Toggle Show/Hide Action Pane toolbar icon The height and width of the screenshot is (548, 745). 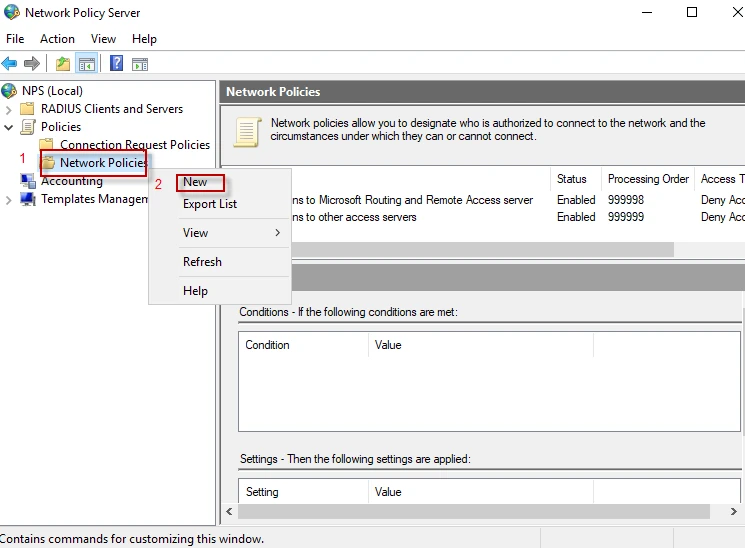point(140,64)
